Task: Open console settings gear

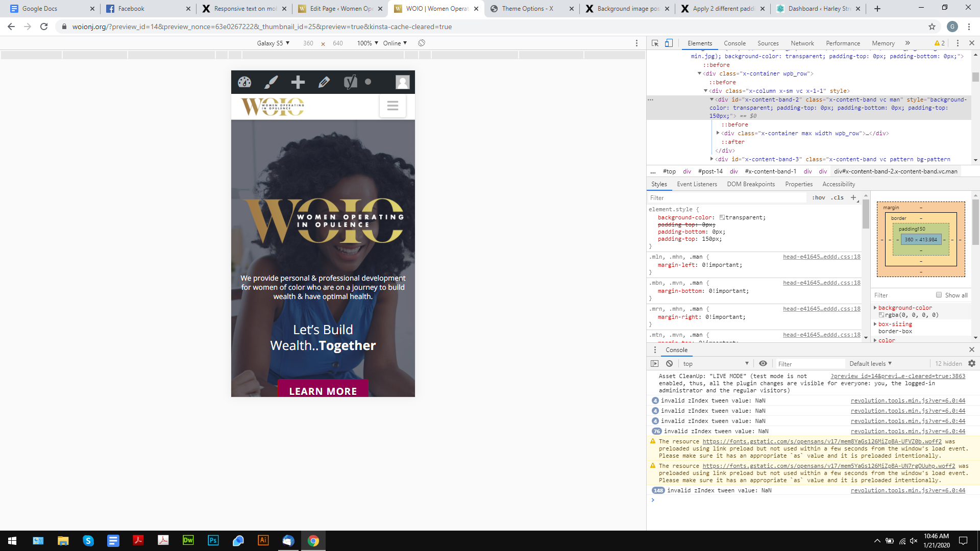Action: point(972,364)
